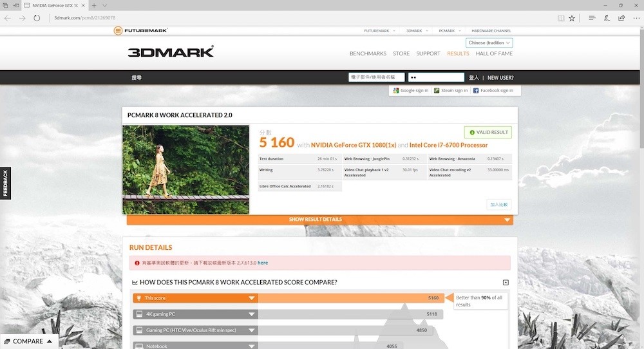The height and width of the screenshot is (349, 644).
Task: Click the Notebook row icon
Action: [x=139, y=346]
